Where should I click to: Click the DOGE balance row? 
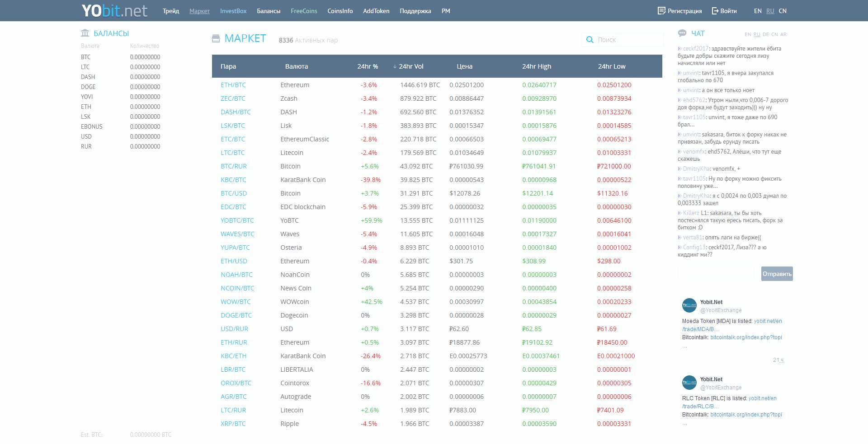pyautogui.click(x=121, y=87)
